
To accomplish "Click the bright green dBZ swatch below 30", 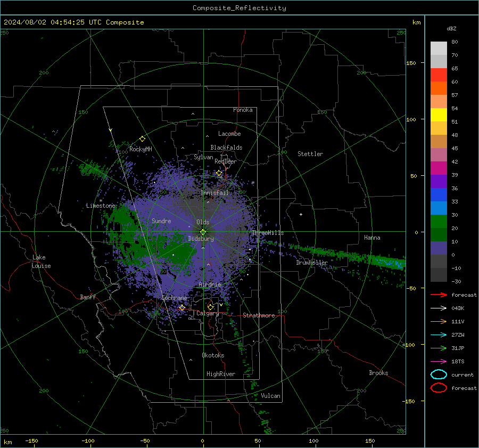I will (439, 221).
